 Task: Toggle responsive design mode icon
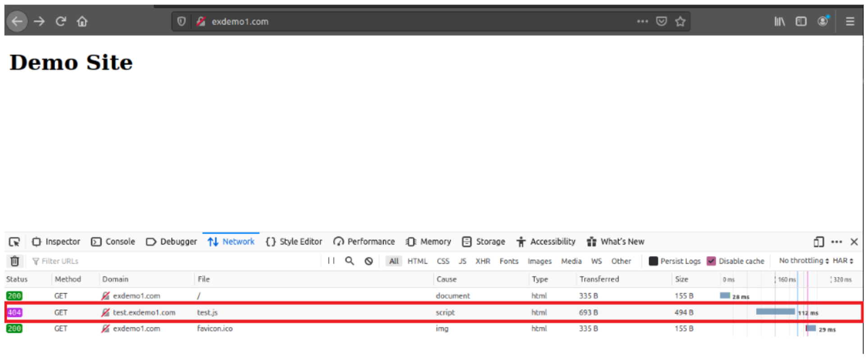(x=818, y=242)
